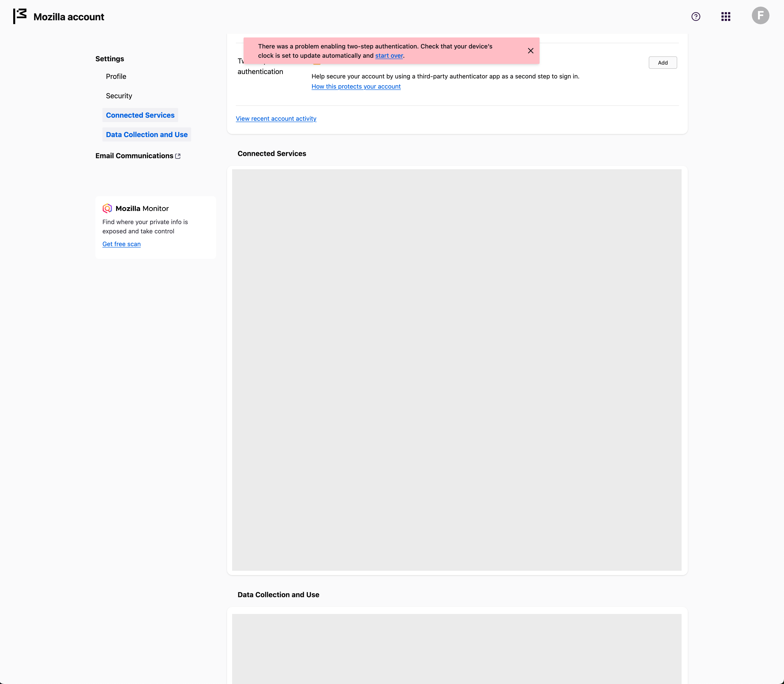Viewport: 784px width, 684px height.
Task: Click the 'start over' link in error
Action: (x=389, y=56)
